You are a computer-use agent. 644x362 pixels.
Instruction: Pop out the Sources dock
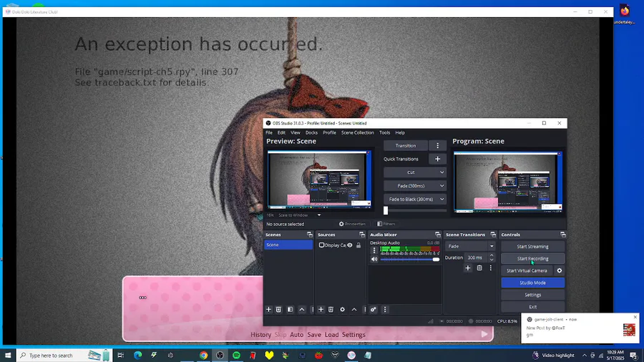click(x=362, y=235)
